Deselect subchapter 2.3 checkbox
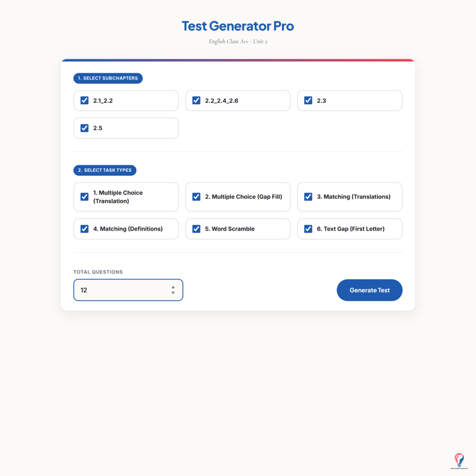Viewport: 476px width, 476px height. (308, 100)
